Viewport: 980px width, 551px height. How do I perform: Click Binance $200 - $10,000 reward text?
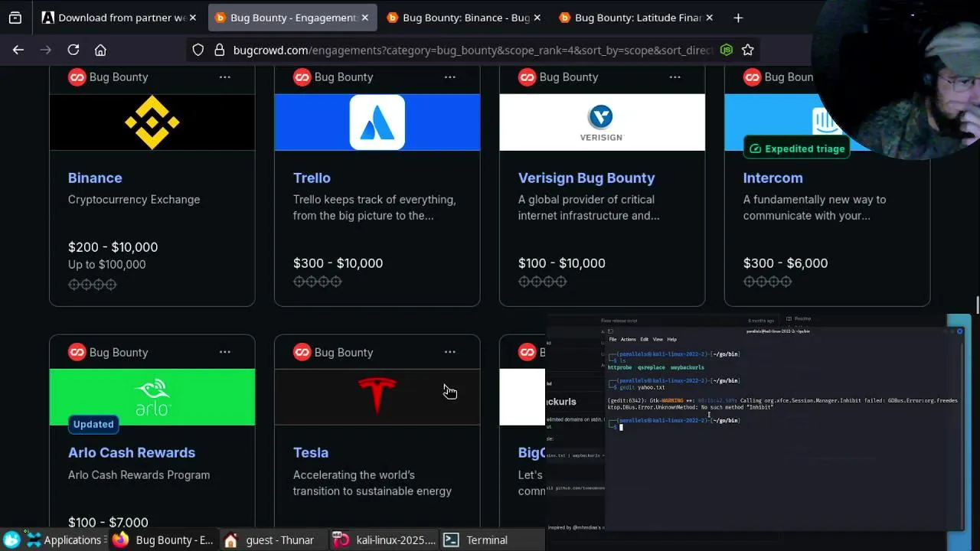(x=113, y=247)
